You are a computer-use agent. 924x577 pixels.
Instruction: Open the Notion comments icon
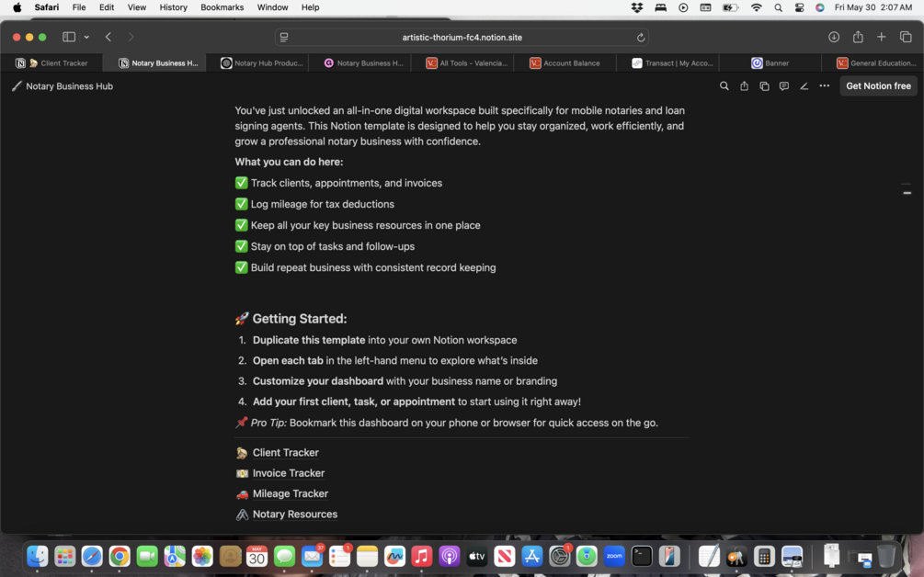tap(783, 86)
